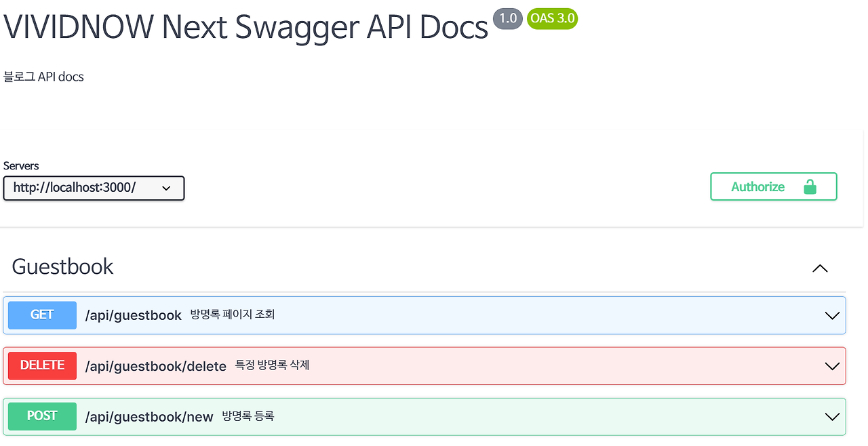
Task: Collapse the Guestbook section chevron
Action: tap(820, 268)
